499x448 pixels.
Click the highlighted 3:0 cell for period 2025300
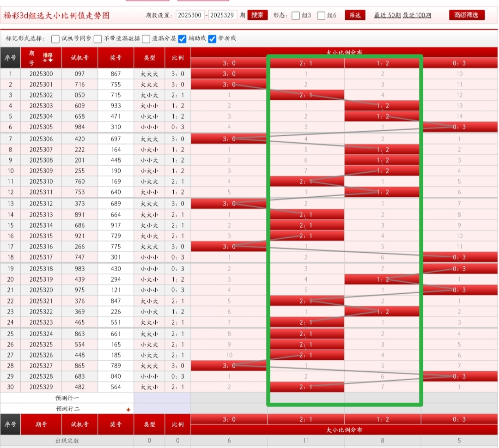(x=229, y=74)
